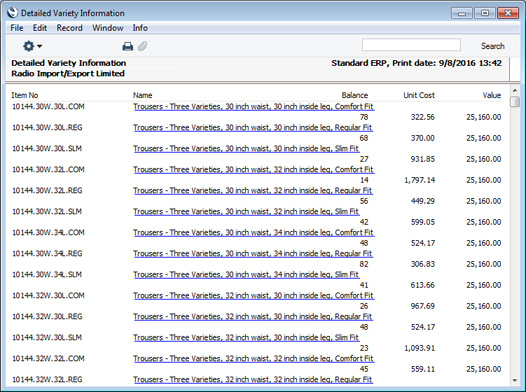This screenshot has height=392, width=526.
Task: Open the paperclip attachments icon
Action: tap(143, 46)
